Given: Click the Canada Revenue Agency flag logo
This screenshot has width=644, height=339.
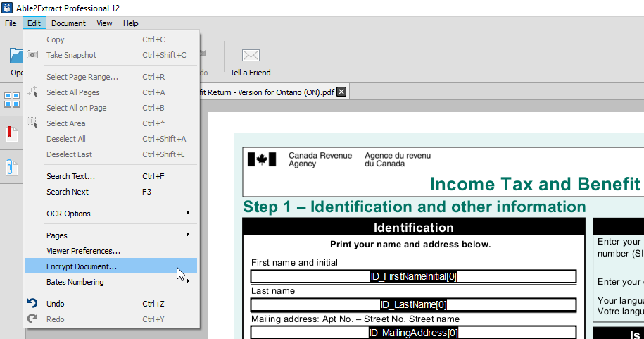Looking at the screenshot, I should point(262,159).
